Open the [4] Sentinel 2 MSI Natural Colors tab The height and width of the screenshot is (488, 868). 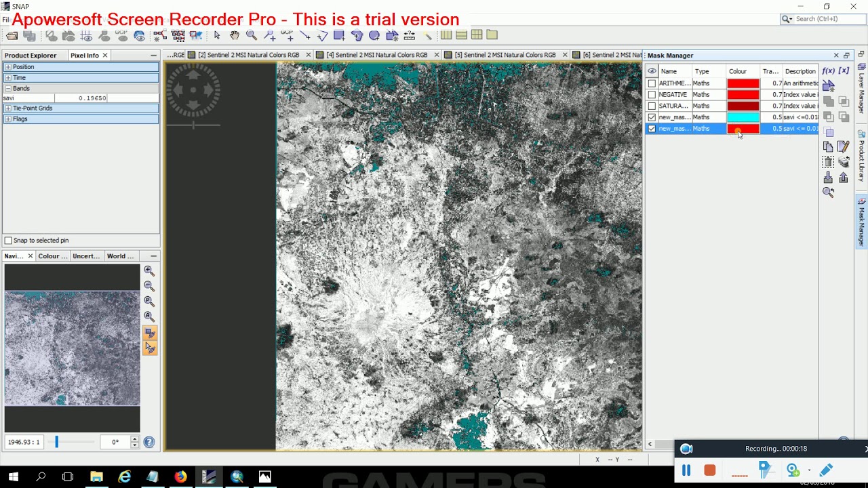(x=377, y=55)
